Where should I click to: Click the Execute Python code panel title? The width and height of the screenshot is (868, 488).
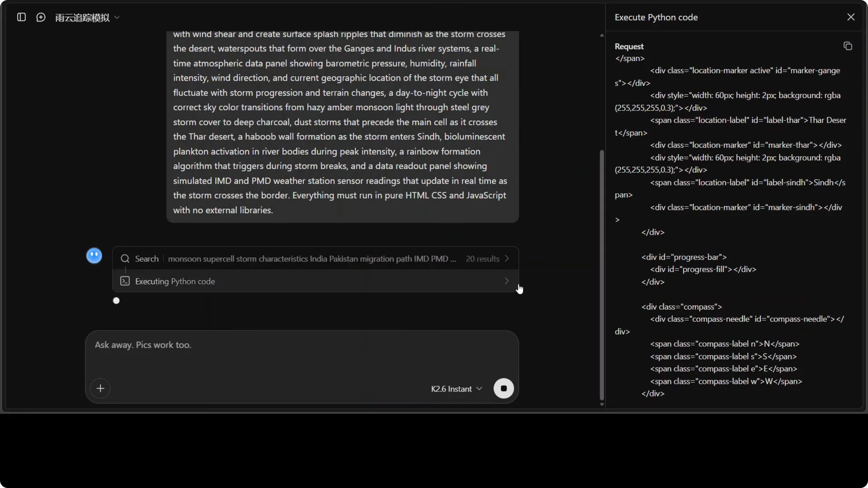click(656, 17)
